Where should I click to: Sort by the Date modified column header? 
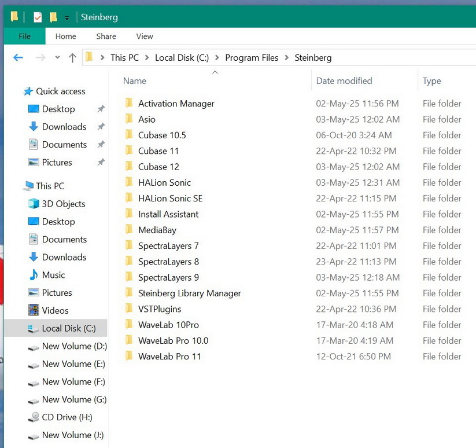pyautogui.click(x=344, y=81)
